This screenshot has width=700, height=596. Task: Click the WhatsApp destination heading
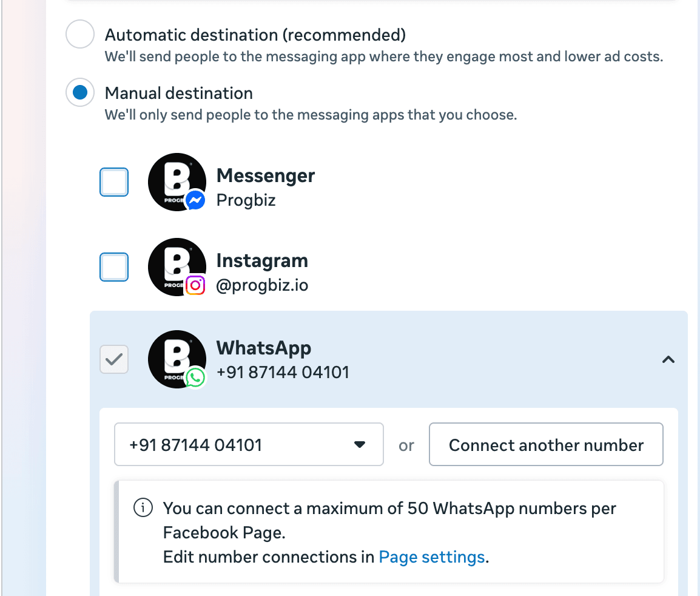coord(264,348)
